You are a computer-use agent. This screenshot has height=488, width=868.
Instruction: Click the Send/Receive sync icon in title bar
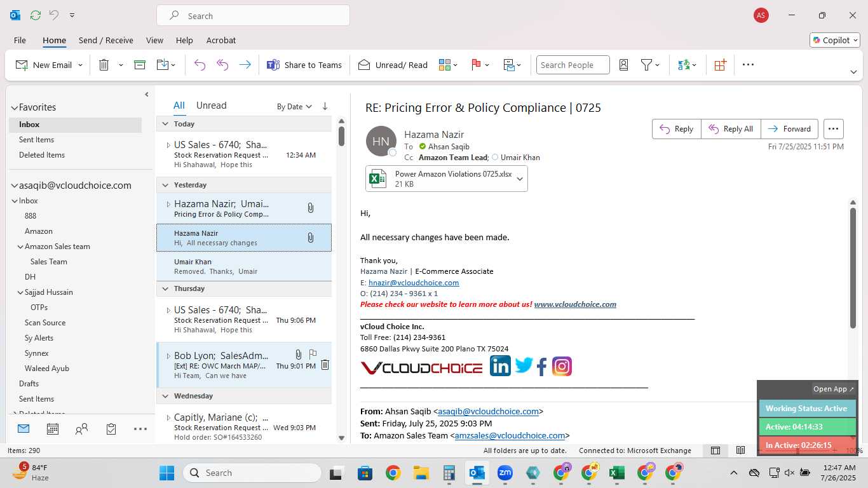[35, 15]
